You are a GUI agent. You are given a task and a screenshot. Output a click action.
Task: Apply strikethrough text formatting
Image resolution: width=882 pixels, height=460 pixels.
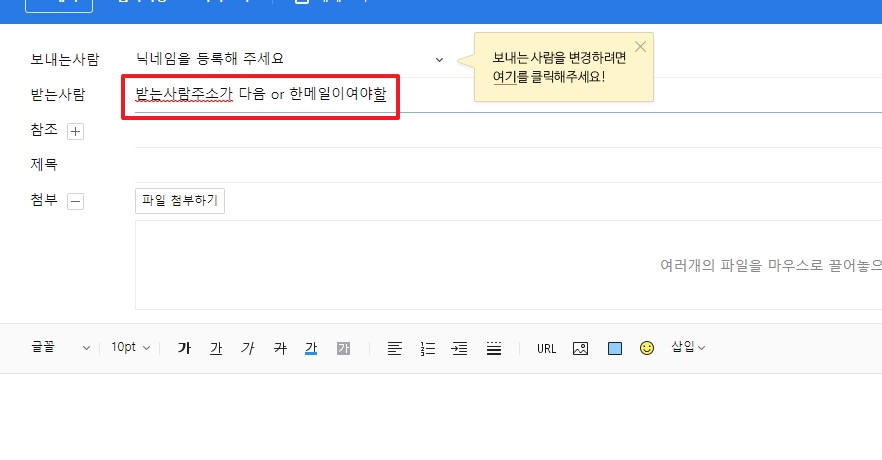click(280, 349)
